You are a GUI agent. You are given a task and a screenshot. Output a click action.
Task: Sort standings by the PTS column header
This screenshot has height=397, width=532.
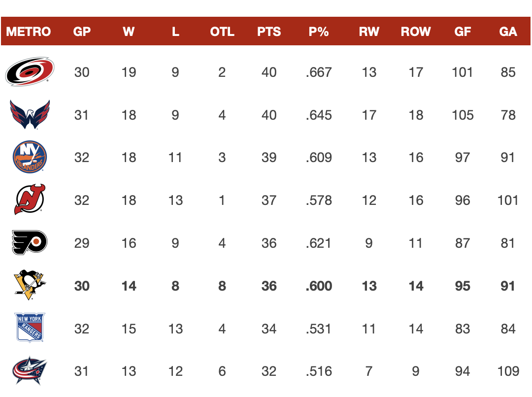tap(269, 32)
